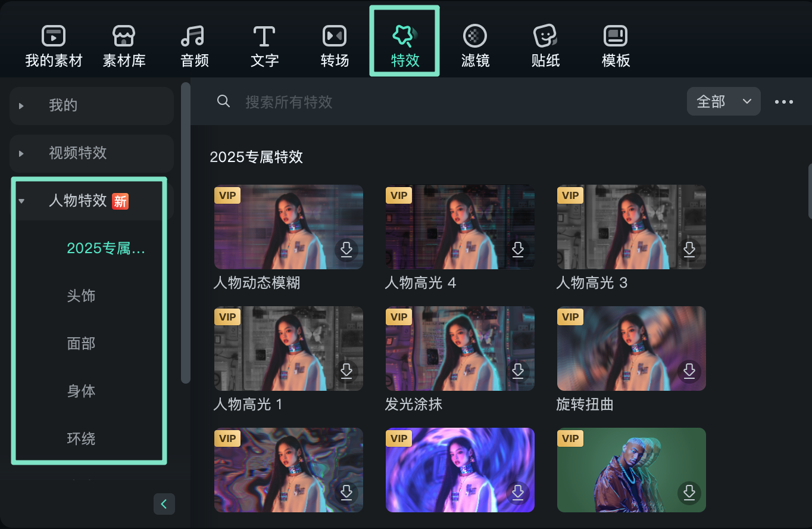Image resolution: width=812 pixels, height=529 pixels.
Task: Click the 模板 templates icon
Action: coord(616,45)
